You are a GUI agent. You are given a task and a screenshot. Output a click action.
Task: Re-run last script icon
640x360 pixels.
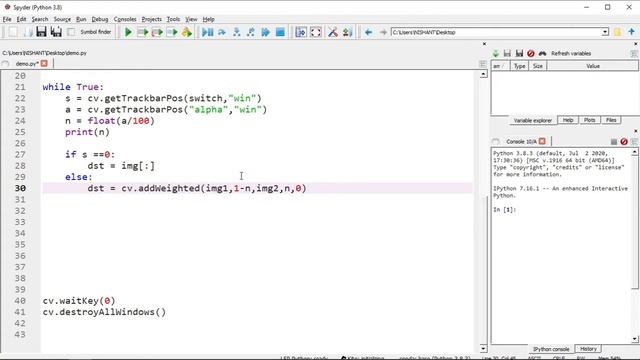(187, 32)
